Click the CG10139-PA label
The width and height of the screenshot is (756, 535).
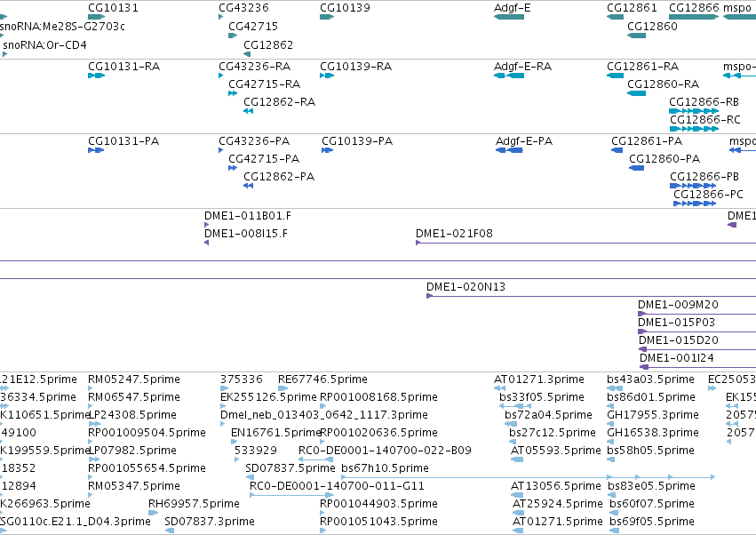(x=357, y=141)
